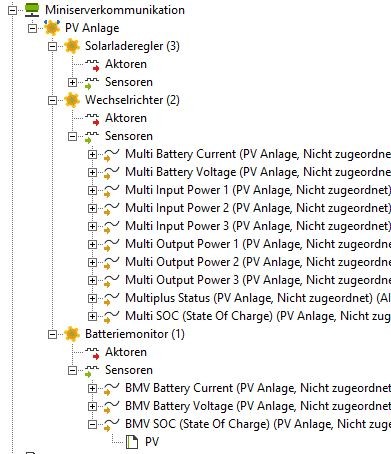Click the green-arrow Sensoren icon under Wechselrichter
391x454 pixels.
[92, 137]
